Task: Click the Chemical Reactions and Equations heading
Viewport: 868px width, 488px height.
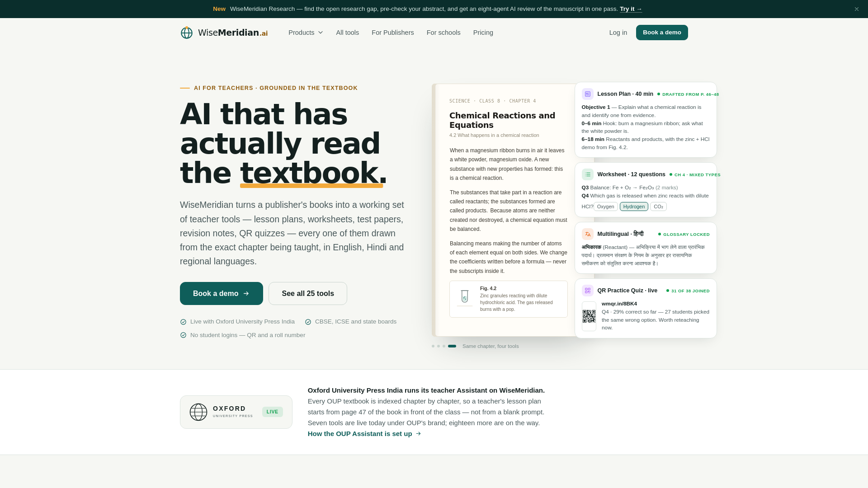Action: (x=502, y=120)
